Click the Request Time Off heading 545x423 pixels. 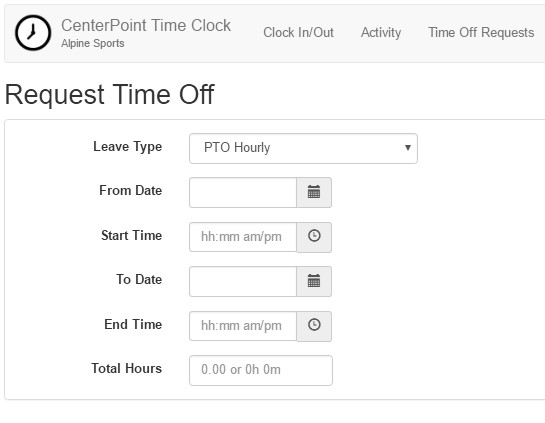110,95
